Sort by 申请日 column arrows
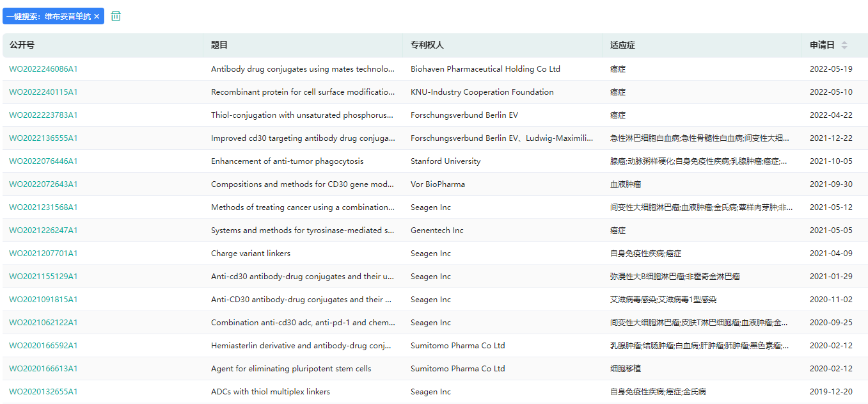 pos(844,45)
